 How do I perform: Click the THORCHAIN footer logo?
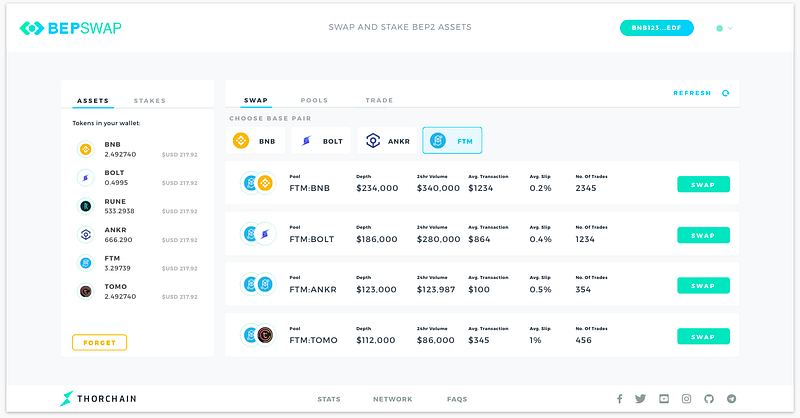click(x=98, y=399)
